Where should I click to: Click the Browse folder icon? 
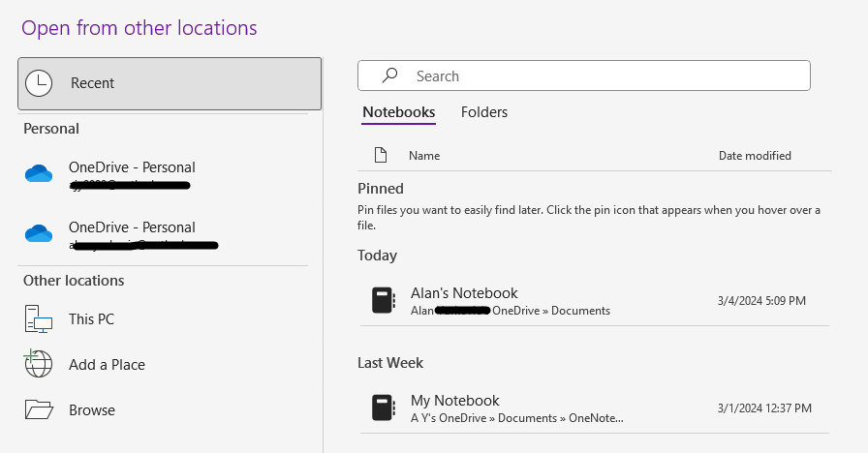pyautogui.click(x=39, y=409)
